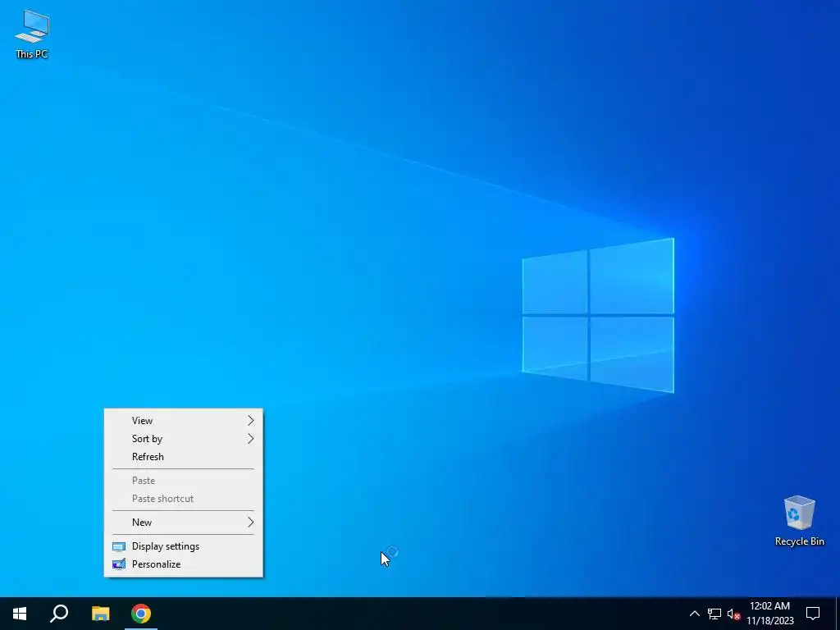Open the taskbar search icon
The width and height of the screenshot is (840, 630).
pos(59,614)
